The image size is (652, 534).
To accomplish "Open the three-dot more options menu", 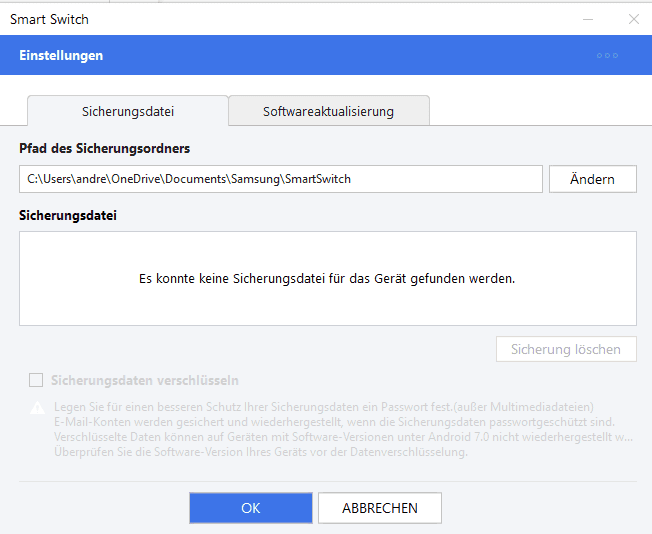I will (x=607, y=56).
